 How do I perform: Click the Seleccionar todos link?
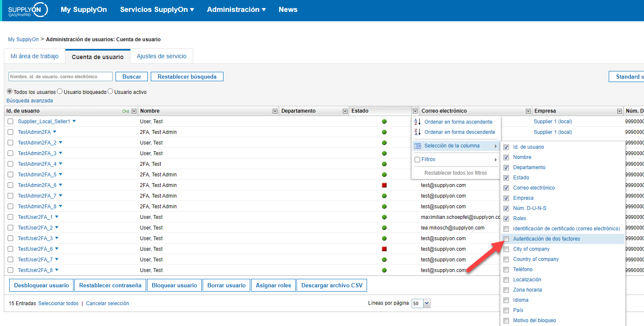(x=58, y=303)
